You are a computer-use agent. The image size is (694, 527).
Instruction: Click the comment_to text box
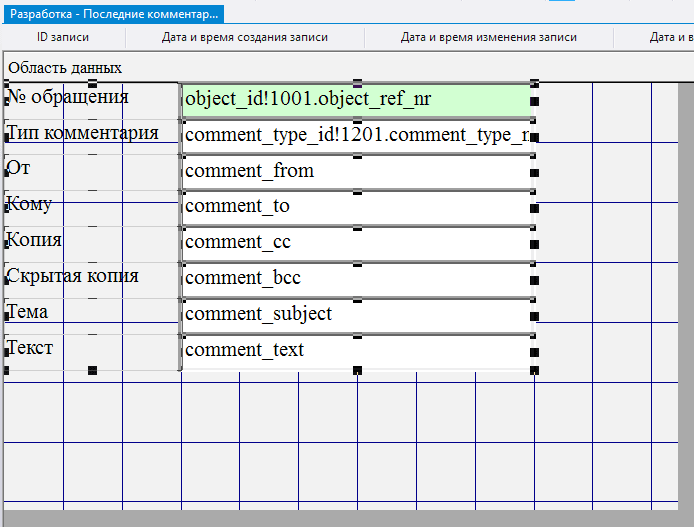tap(355, 207)
